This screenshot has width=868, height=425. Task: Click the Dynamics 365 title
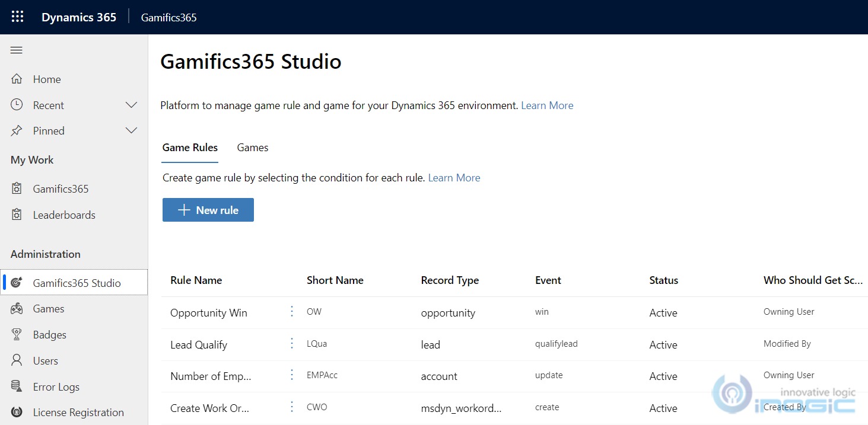(x=79, y=17)
